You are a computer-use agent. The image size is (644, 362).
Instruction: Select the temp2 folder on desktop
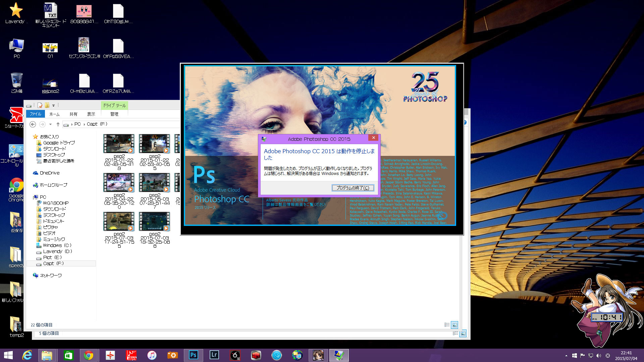pos(16,326)
